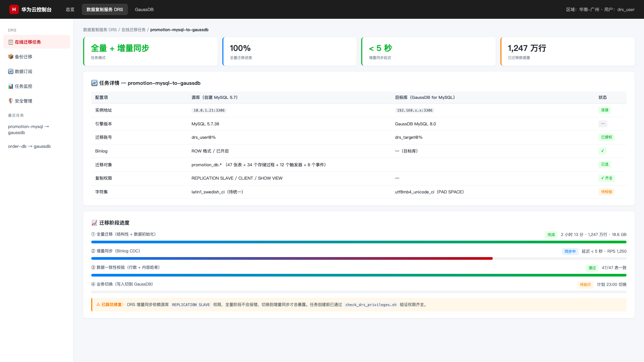The height and width of the screenshot is (362, 644).
Task: Click the red Huawei Cloud logo icon
Action: (14, 9)
